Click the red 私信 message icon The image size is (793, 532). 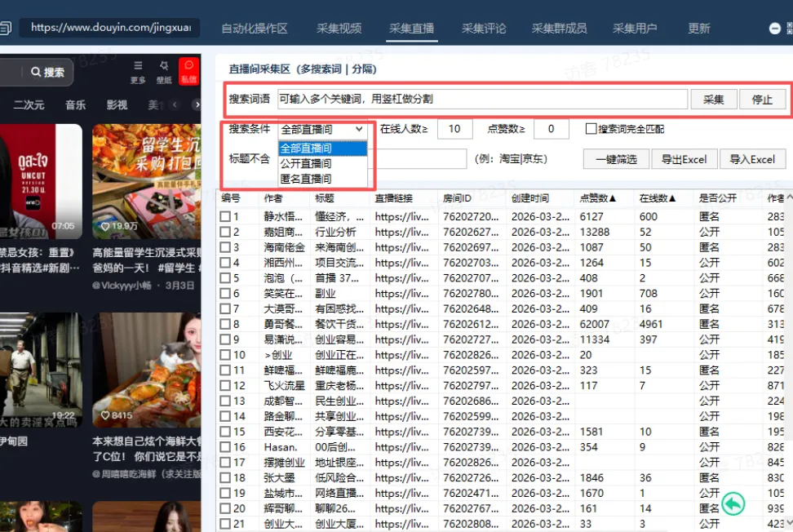[x=189, y=66]
